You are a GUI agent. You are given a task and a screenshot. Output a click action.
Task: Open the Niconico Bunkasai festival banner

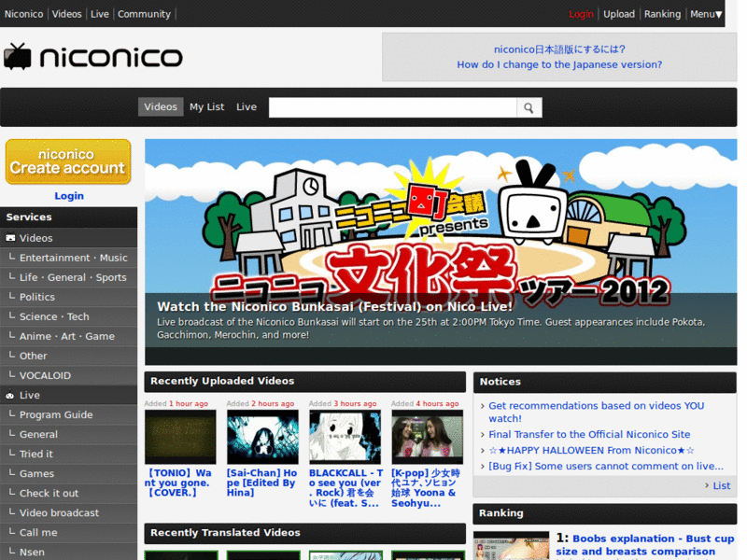point(441,252)
